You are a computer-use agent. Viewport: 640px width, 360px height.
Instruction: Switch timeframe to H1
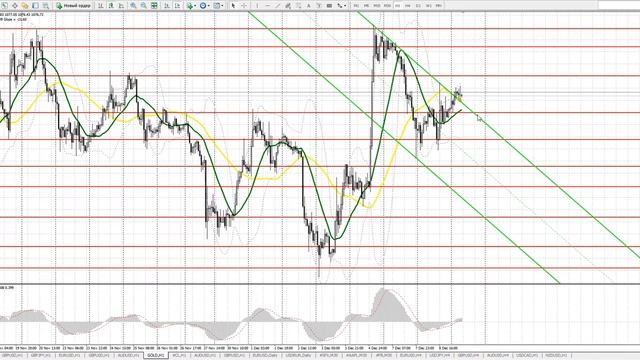pos(398,6)
